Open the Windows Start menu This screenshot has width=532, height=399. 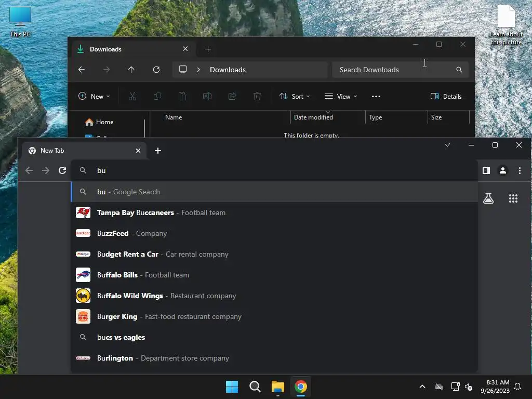232,387
